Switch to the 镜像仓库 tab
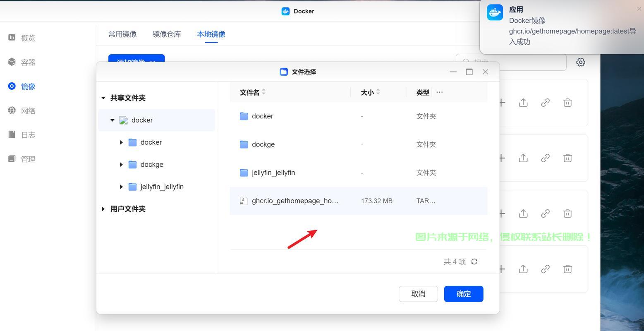 pos(167,34)
